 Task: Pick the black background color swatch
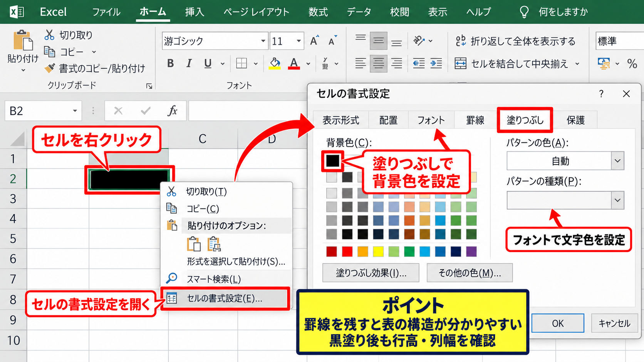(x=332, y=161)
